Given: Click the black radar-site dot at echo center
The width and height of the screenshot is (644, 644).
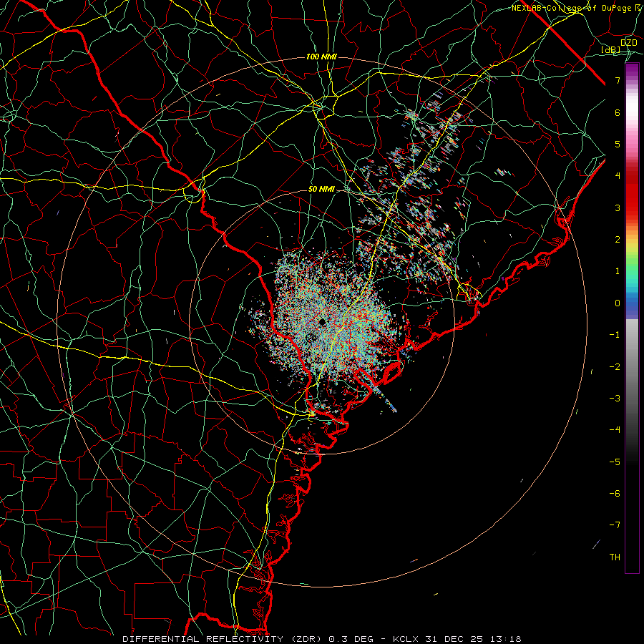Looking at the screenshot, I should (322, 321).
